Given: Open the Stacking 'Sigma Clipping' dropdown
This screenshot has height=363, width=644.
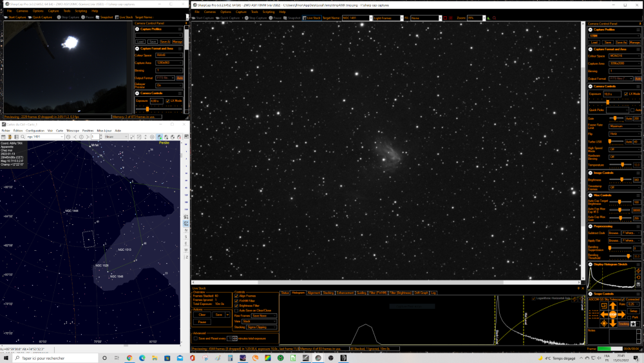Looking at the screenshot, I should coord(261,328).
